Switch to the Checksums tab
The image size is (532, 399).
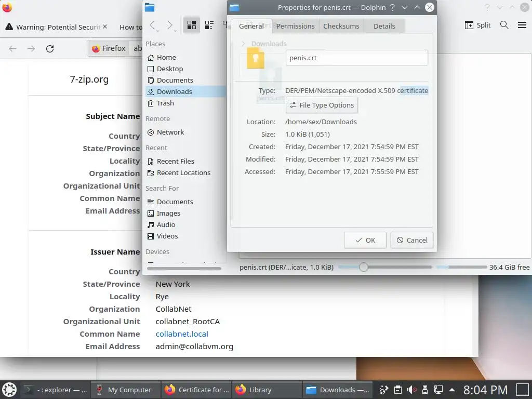(x=341, y=26)
